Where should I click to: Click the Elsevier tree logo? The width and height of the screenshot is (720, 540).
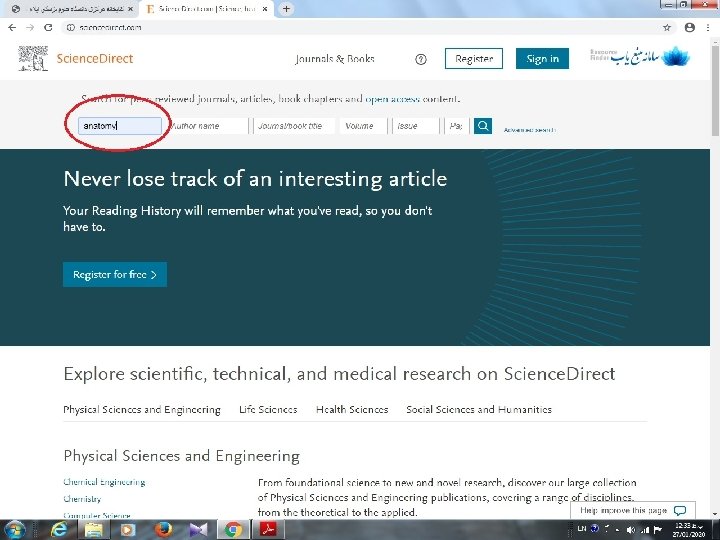click(x=33, y=58)
